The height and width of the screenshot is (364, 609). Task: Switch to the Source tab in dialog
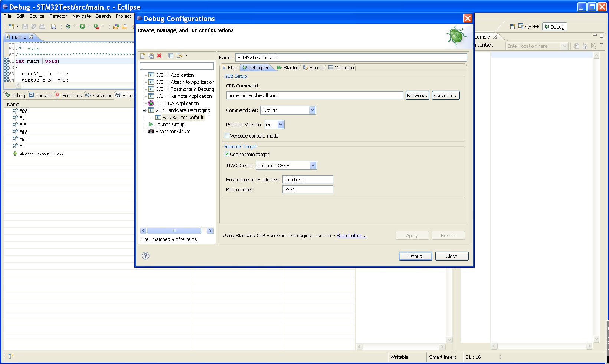pos(314,67)
